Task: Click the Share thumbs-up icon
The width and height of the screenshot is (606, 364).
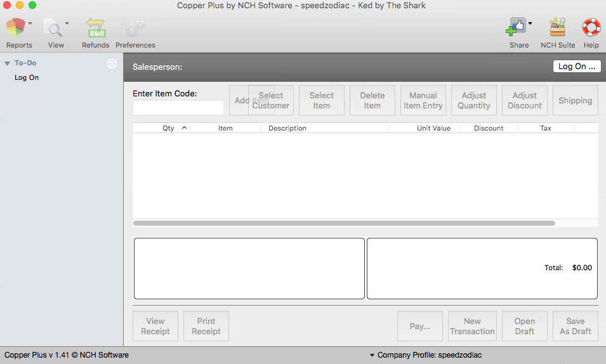Action: tap(515, 27)
